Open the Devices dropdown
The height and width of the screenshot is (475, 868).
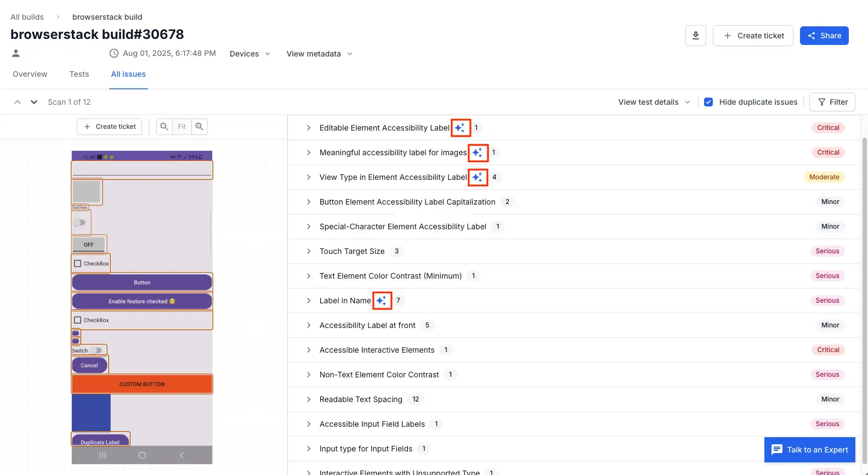(249, 54)
